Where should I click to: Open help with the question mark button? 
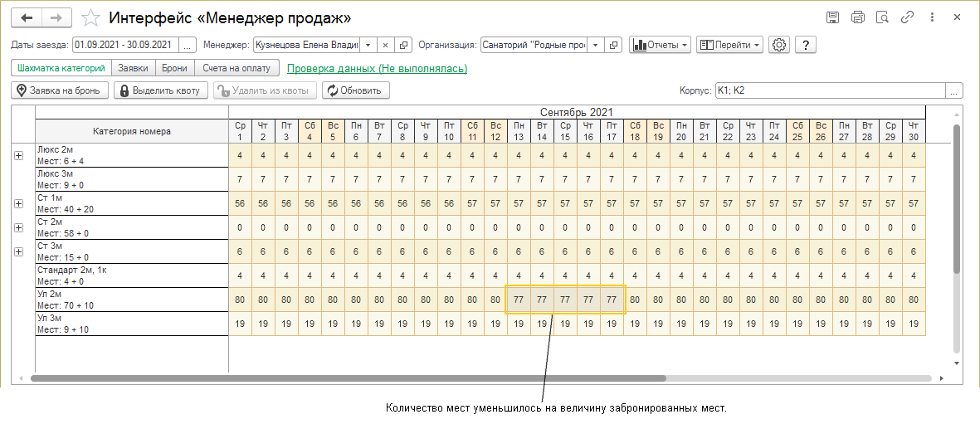coord(807,45)
